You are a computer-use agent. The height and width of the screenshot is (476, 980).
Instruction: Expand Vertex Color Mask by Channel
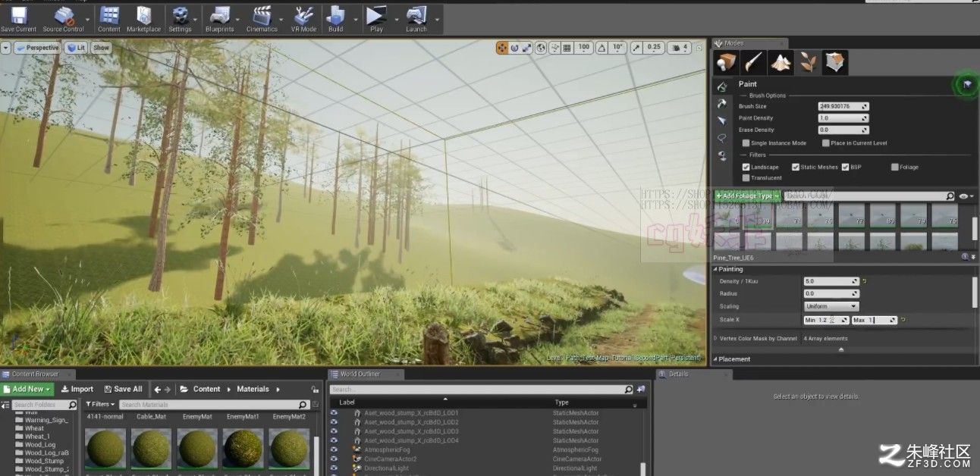click(x=715, y=338)
